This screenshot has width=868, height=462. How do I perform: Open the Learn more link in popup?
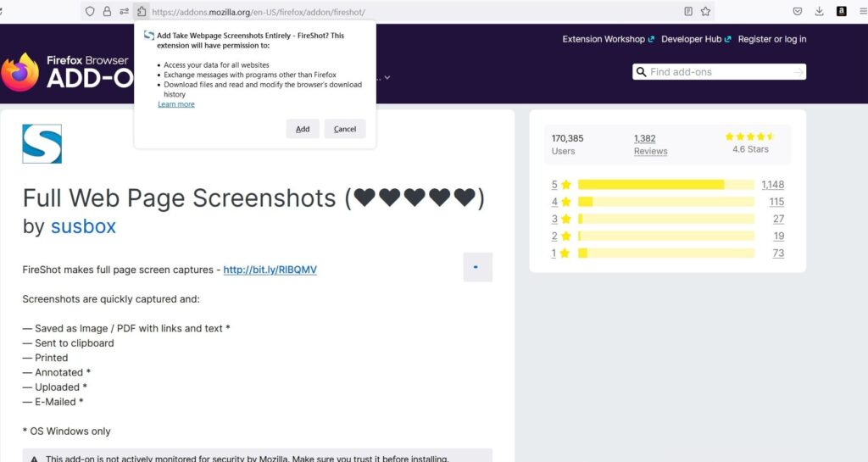tap(176, 104)
